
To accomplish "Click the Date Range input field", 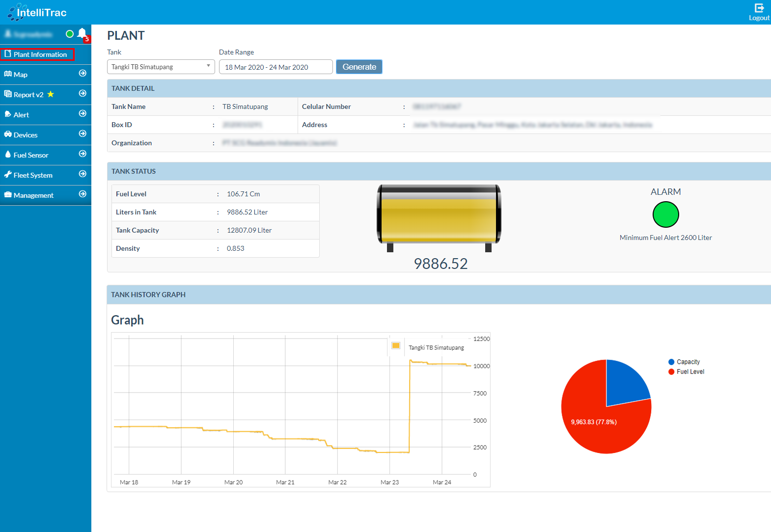I will 275,67.
